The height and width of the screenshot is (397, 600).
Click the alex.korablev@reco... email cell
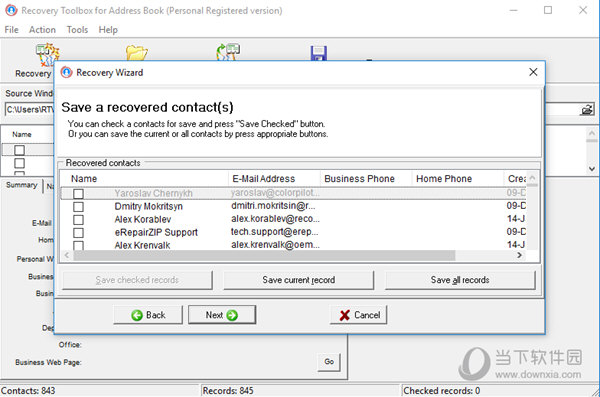coord(275,219)
